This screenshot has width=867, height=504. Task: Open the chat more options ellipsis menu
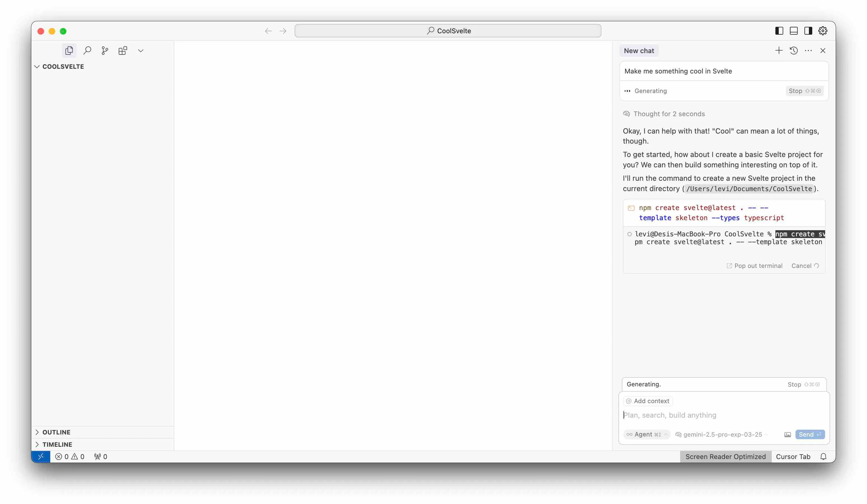tap(809, 50)
